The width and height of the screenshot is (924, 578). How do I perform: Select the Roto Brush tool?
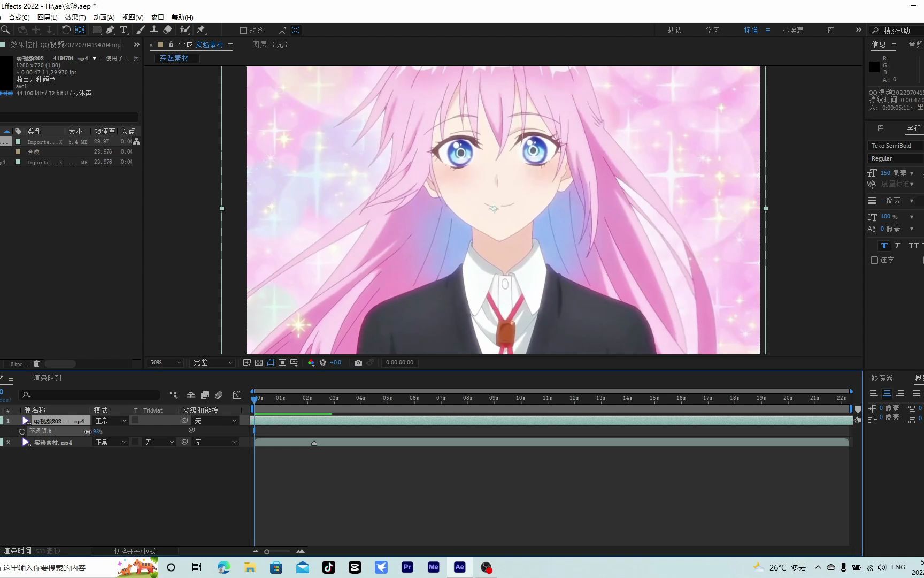coord(185,30)
